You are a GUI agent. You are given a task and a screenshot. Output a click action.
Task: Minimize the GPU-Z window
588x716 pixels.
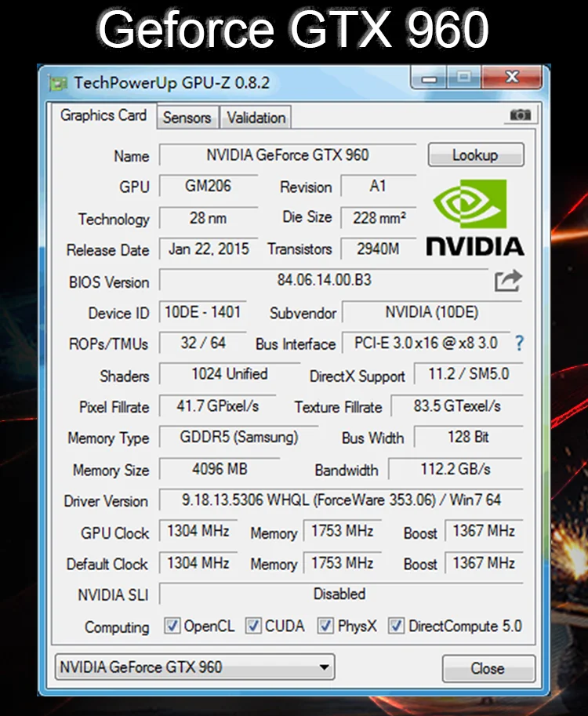(x=429, y=77)
